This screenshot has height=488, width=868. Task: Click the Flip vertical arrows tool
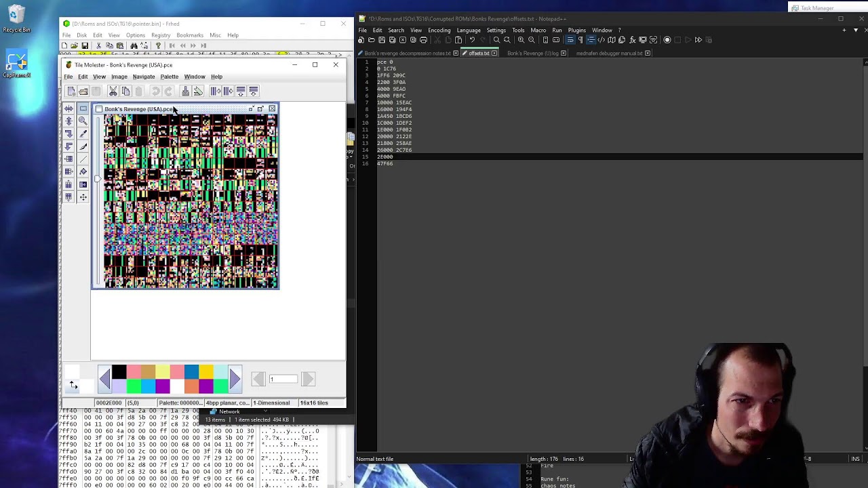coord(68,121)
